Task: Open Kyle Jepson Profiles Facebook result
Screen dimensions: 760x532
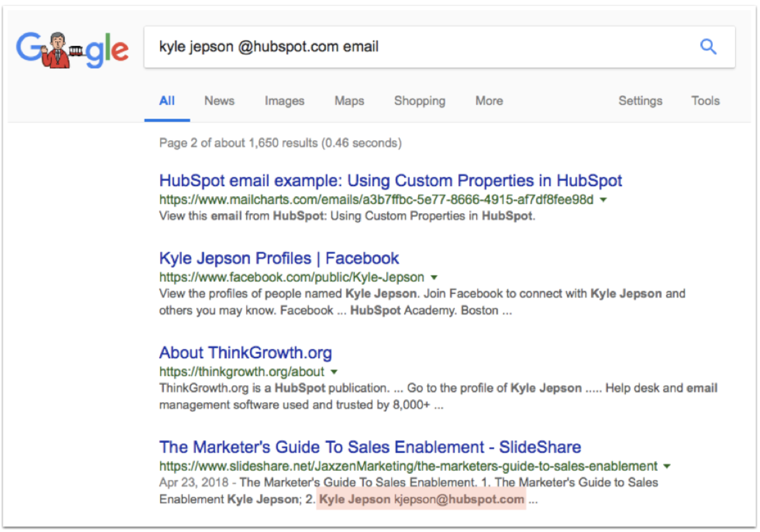Action: [279, 258]
